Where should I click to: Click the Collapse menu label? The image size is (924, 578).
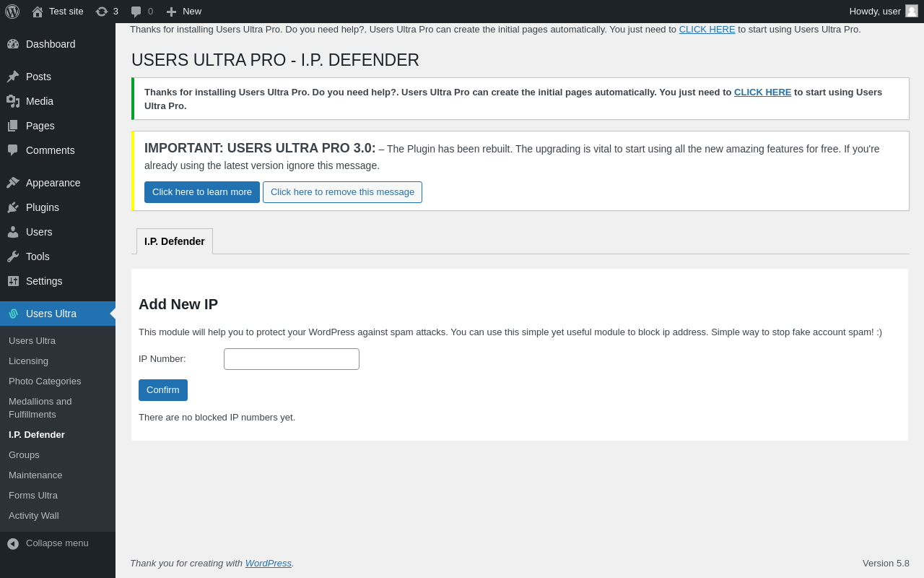coord(57,543)
